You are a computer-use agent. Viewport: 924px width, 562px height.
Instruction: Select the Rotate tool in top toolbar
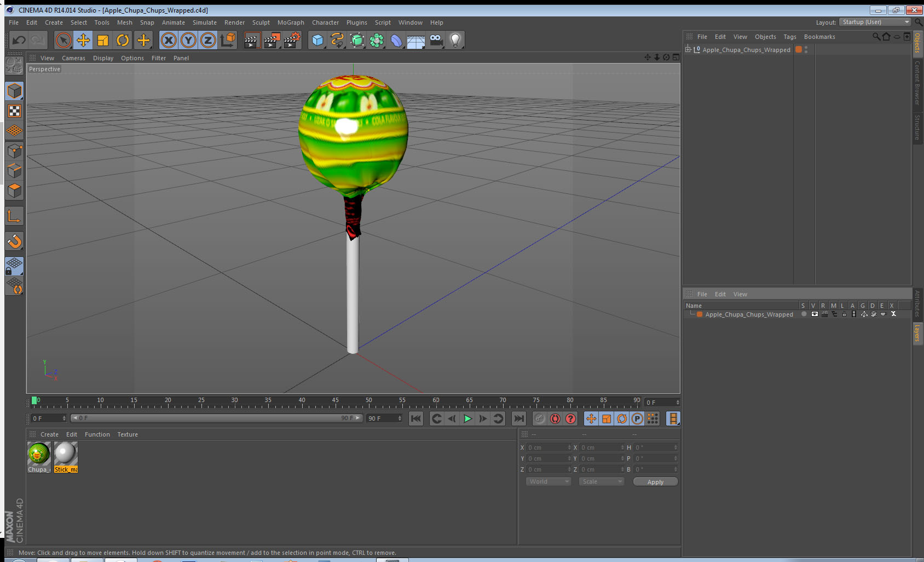point(123,40)
